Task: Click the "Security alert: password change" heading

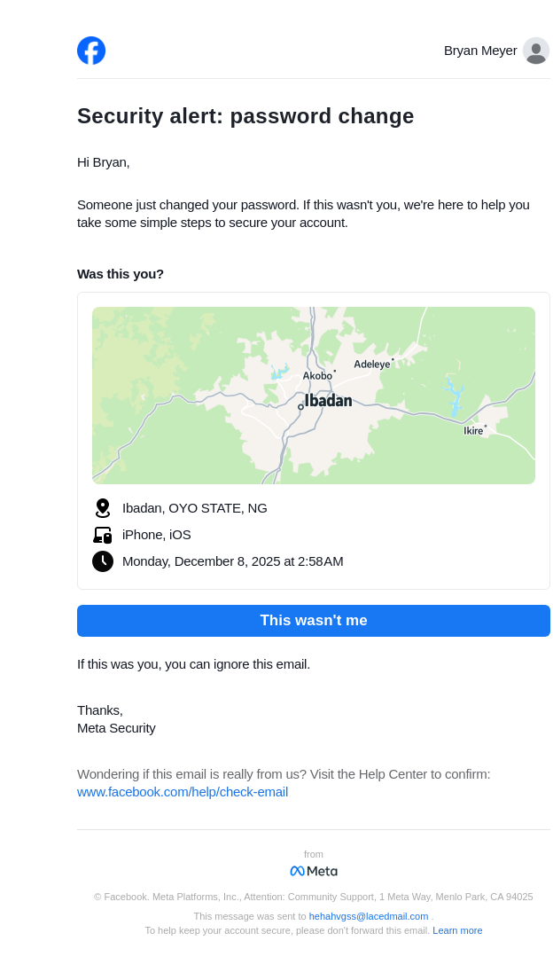Action: (x=245, y=116)
